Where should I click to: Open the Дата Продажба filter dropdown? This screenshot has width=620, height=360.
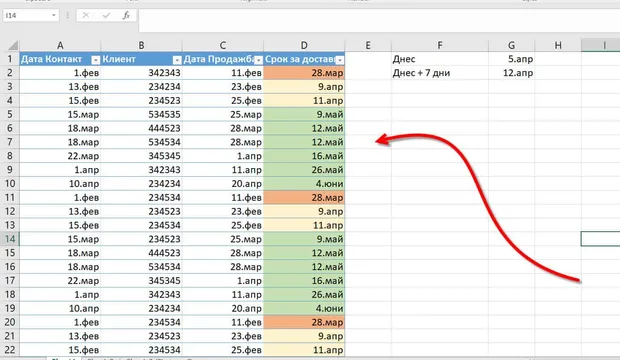pyautogui.click(x=258, y=60)
